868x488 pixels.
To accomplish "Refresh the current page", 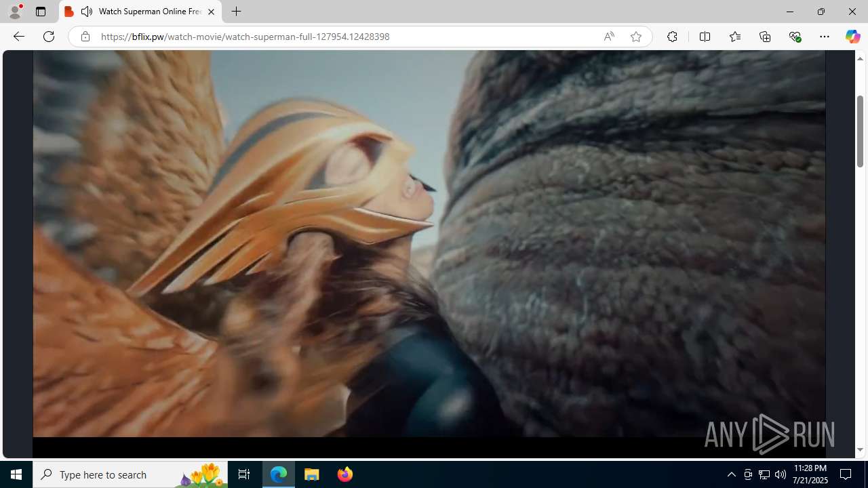I will (49, 37).
